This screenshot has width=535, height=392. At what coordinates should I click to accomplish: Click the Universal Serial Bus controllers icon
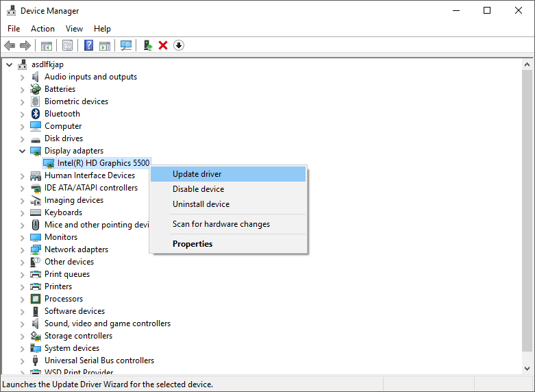coord(35,360)
